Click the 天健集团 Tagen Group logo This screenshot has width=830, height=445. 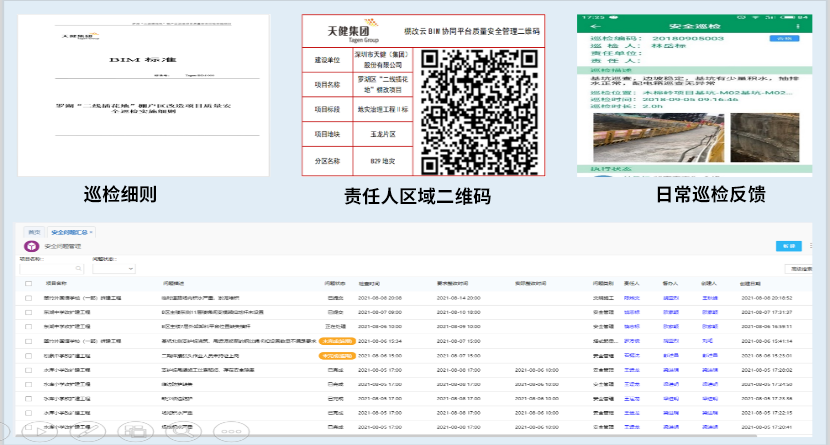pyautogui.click(x=353, y=31)
